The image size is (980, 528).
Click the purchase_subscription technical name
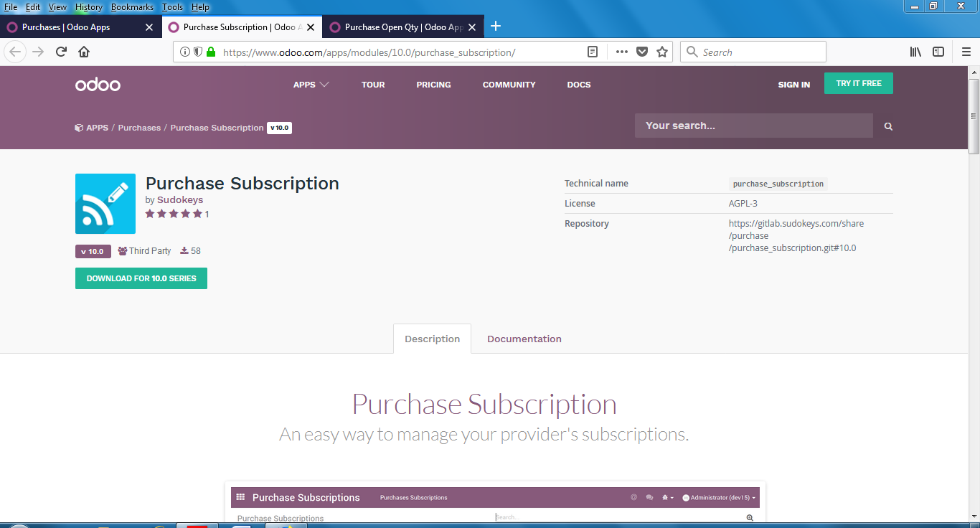pos(778,184)
